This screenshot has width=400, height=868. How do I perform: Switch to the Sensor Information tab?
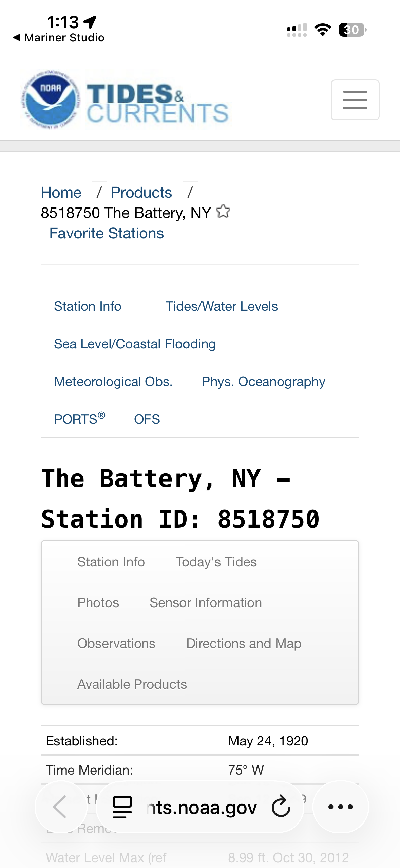[206, 603]
